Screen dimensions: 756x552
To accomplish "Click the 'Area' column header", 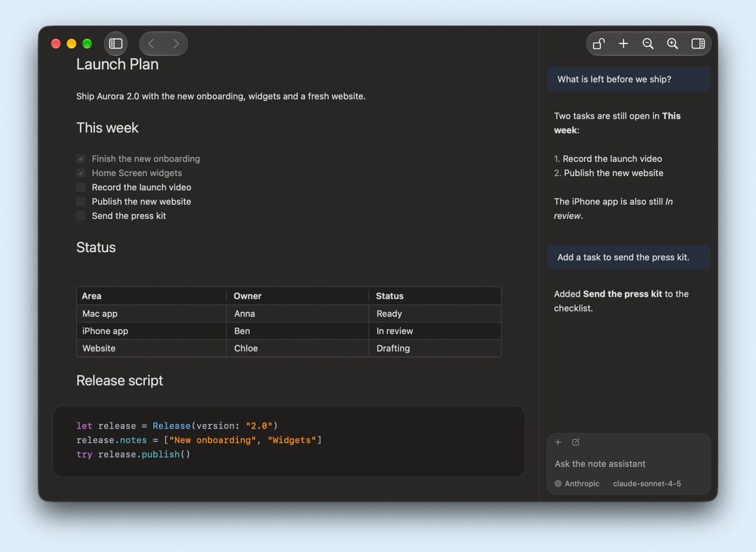I will (151, 296).
